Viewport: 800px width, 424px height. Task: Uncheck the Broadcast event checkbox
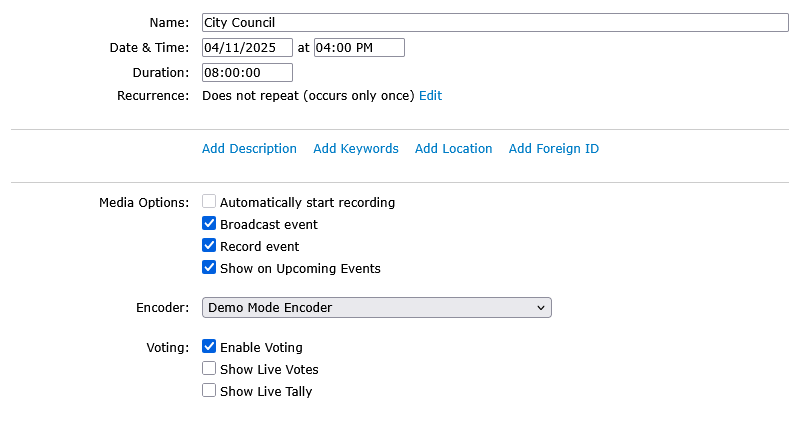pos(209,224)
